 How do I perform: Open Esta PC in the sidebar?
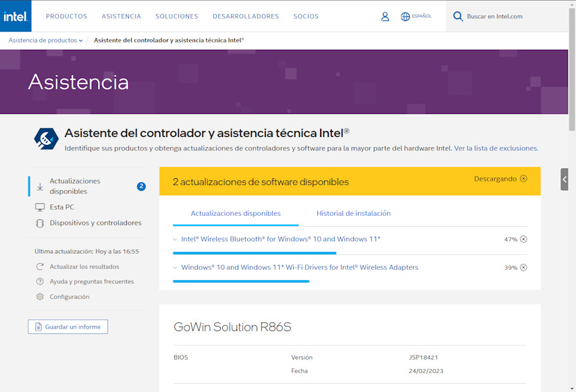(61, 207)
